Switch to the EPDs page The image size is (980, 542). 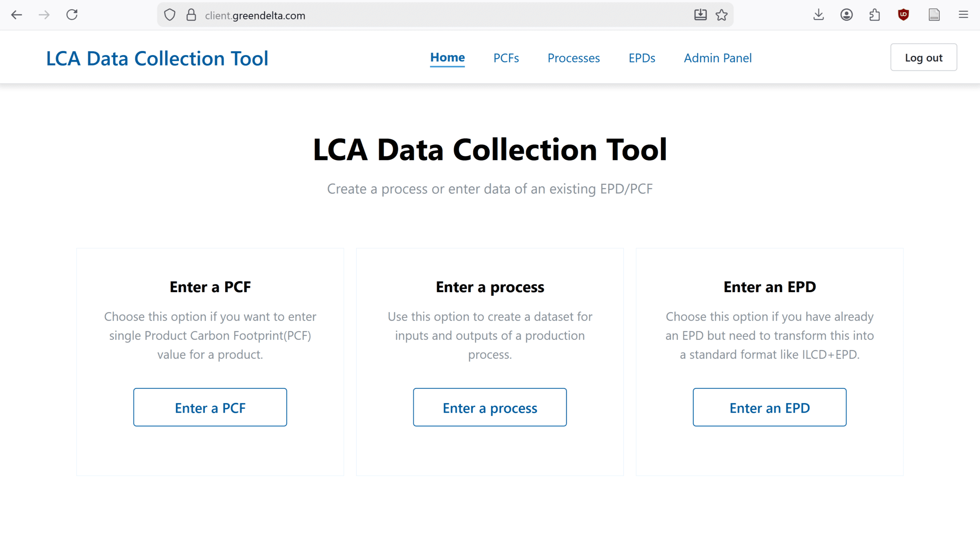click(642, 58)
